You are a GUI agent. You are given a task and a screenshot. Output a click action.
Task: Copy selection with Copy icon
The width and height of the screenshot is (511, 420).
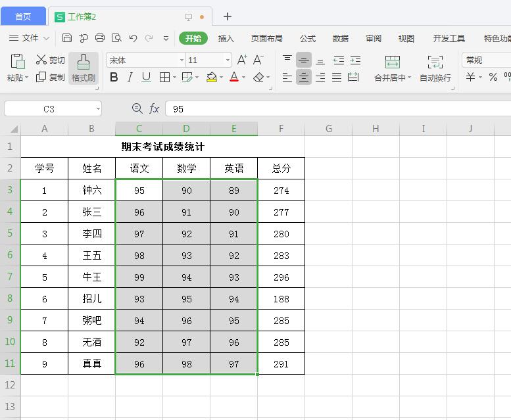(41, 77)
